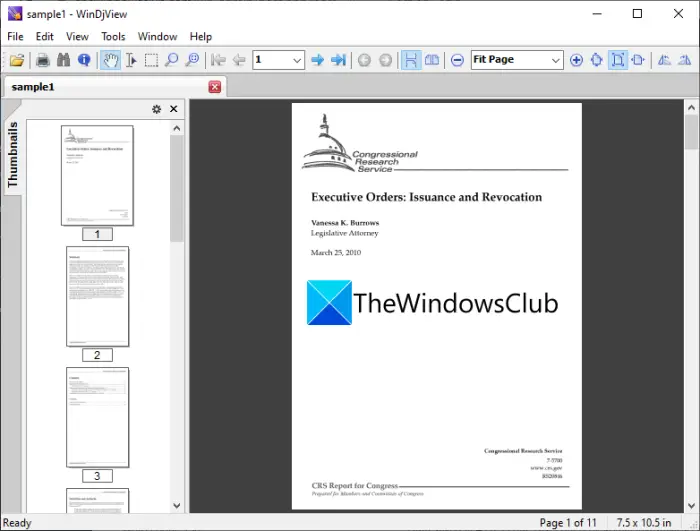Screen dimensions: 700x531
Task: Rotate the page left
Action: click(664, 60)
